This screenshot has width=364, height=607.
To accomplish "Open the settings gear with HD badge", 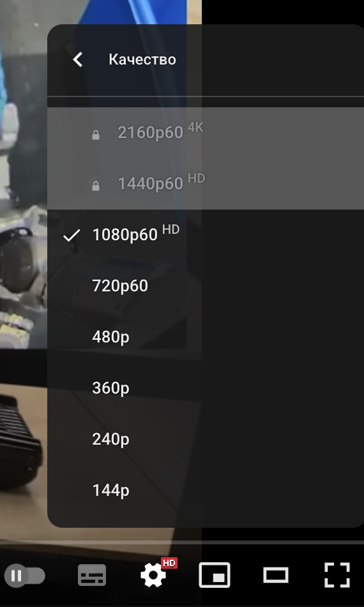I will tap(154, 575).
